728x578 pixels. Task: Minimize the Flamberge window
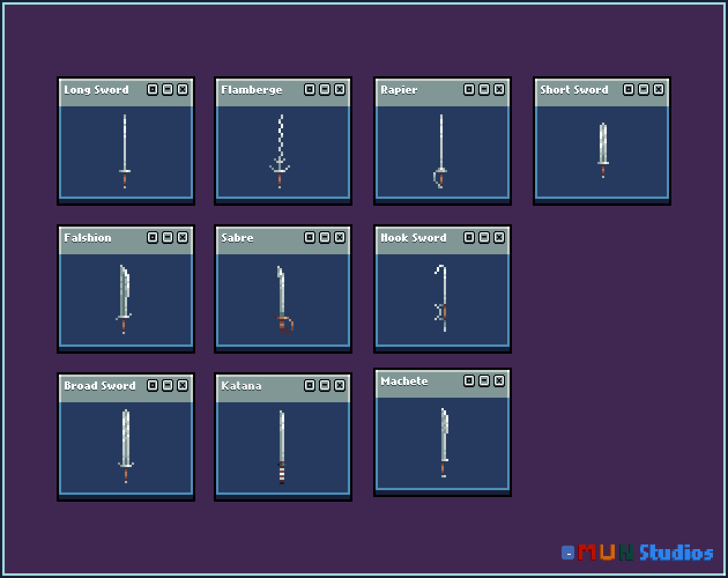[x=324, y=90]
